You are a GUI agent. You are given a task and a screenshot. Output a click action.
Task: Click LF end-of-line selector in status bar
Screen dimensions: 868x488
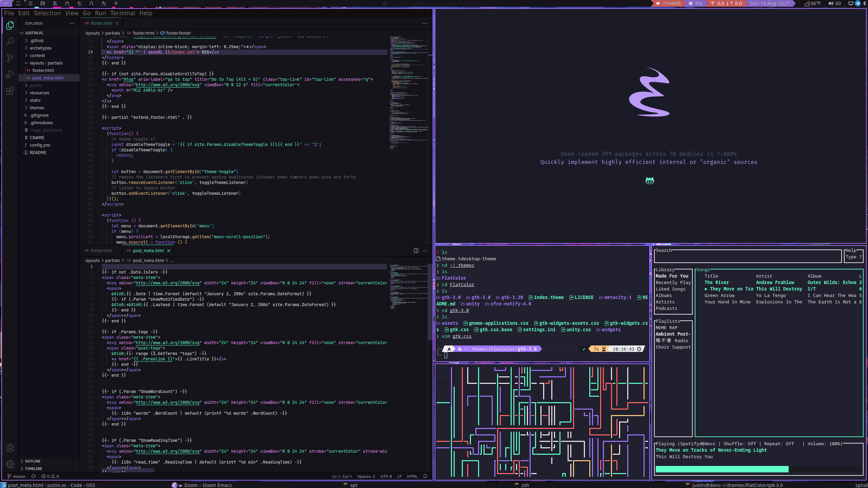point(399,476)
